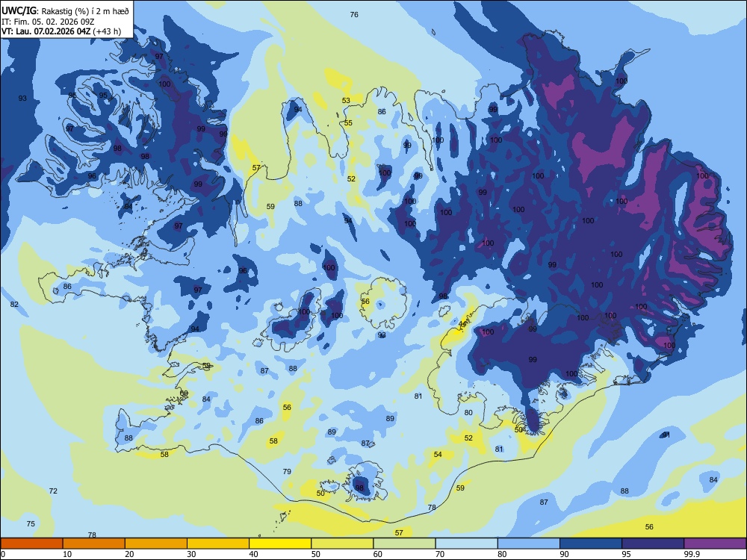Click the legend tick label '70'

coord(440,554)
